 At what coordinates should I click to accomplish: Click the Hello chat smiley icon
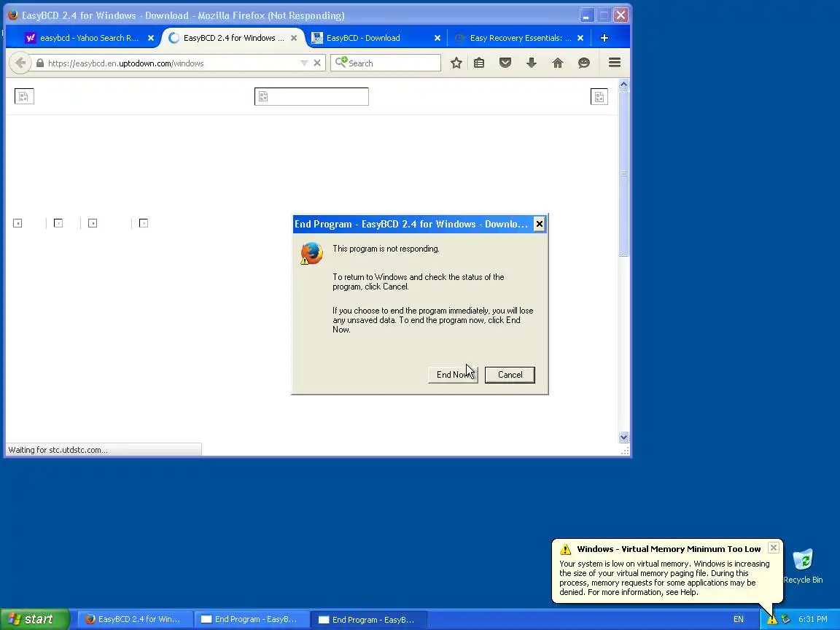point(584,63)
